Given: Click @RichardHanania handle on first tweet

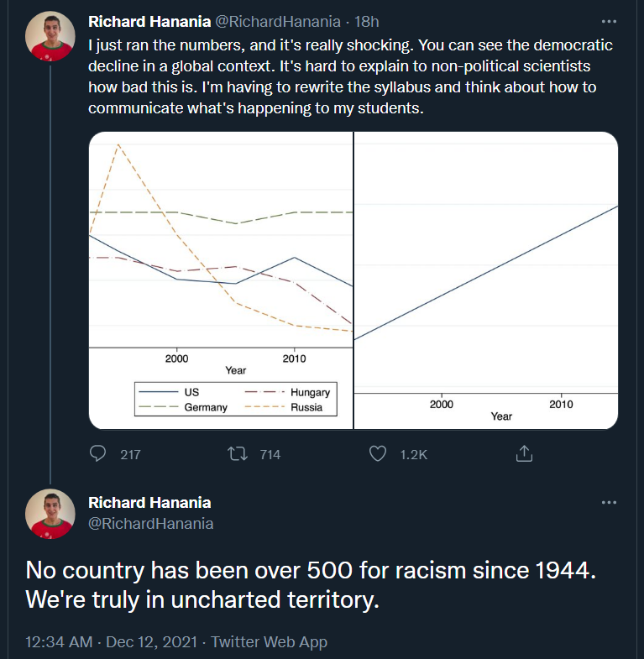Looking at the screenshot, I should (x=278, y=22).
